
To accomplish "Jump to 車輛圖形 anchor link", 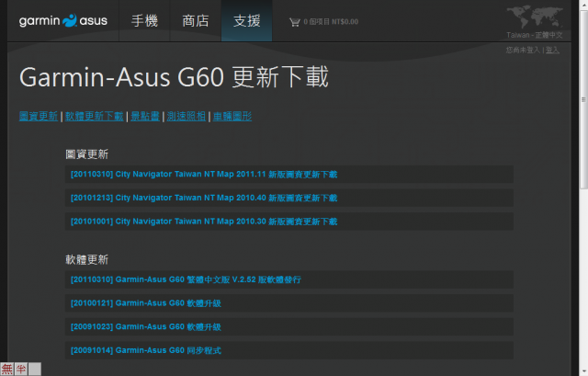I will point(232,117).
